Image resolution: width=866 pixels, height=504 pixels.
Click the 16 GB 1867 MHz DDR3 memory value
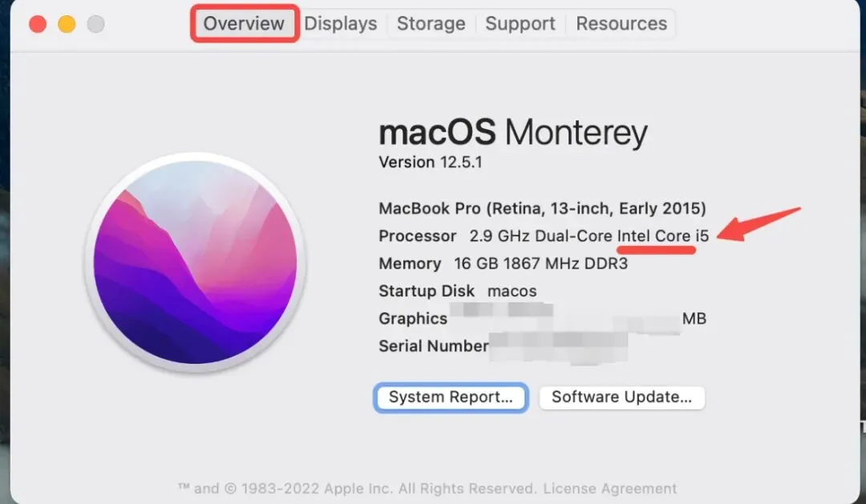tap(540, 264)
